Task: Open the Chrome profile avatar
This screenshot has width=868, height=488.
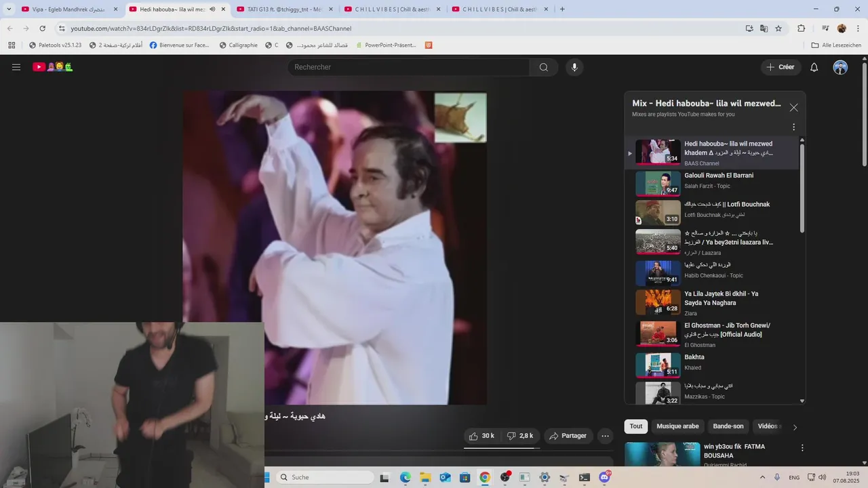Action: (x=842, y=28)
